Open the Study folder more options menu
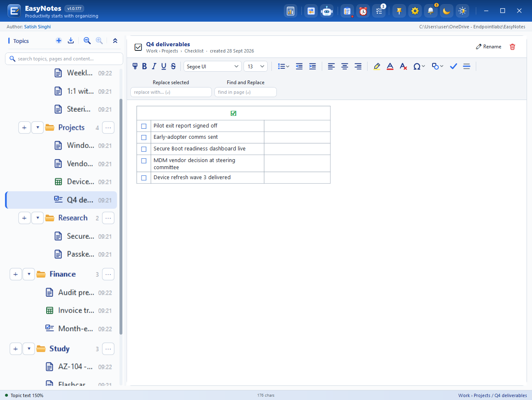 coord(108,349)
